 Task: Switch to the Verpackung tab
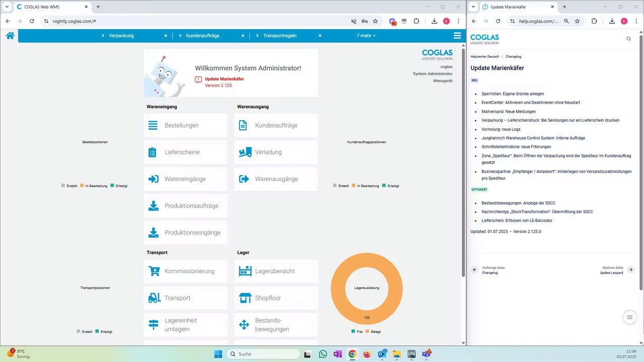pos(121,36)
